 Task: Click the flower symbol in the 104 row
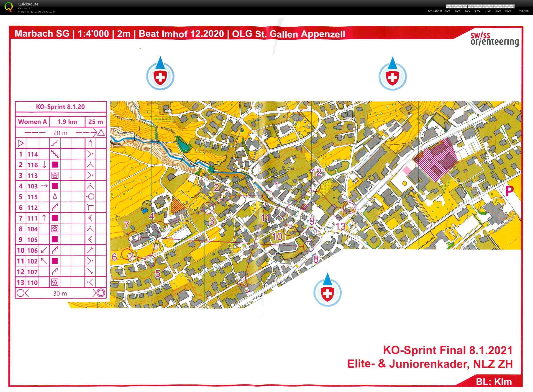pos(55,229)
